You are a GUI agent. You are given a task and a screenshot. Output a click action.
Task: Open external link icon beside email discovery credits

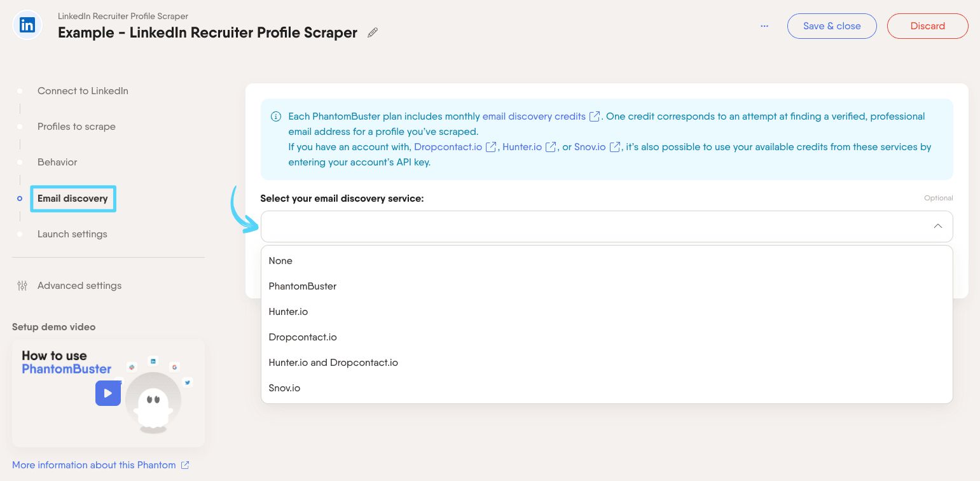click(x=595, y=116)
